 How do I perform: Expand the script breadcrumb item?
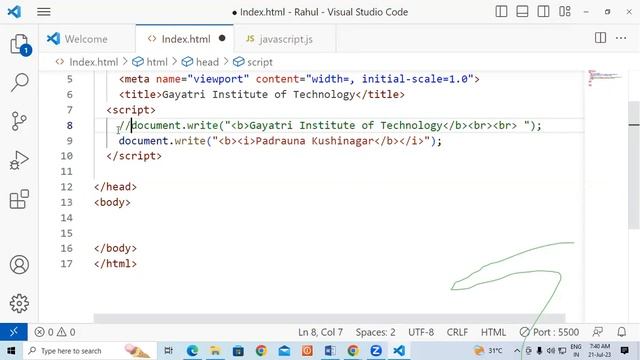coord(253,62)
